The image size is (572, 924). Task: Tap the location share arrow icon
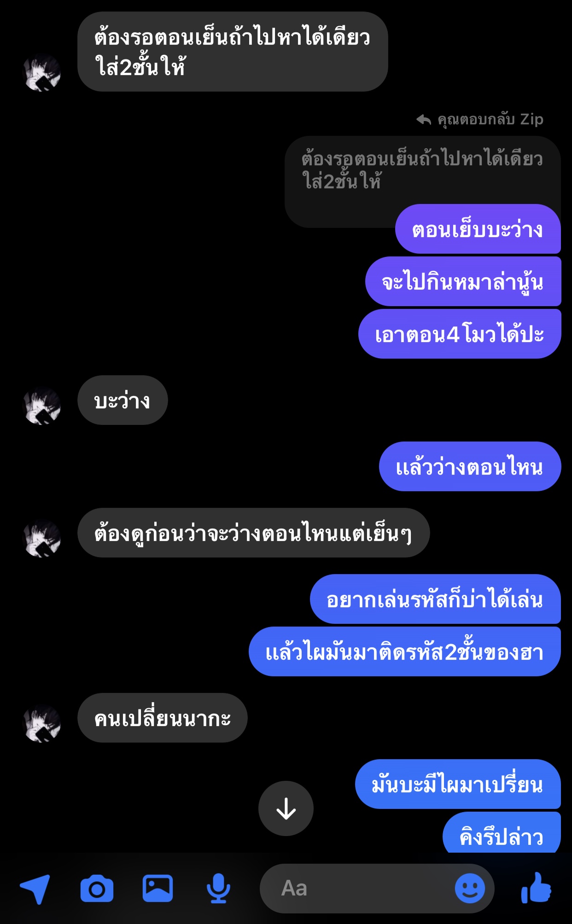(x=35, y=889)
